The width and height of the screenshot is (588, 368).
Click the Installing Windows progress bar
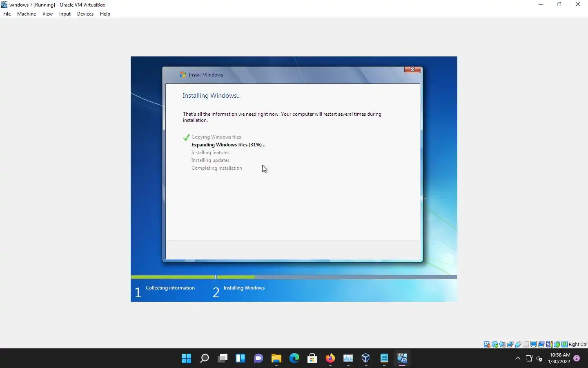[x=336, y=277]
